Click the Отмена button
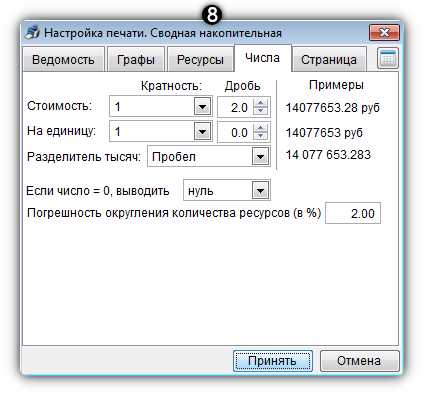Screen dimensions: 424x396 point(359,361)
